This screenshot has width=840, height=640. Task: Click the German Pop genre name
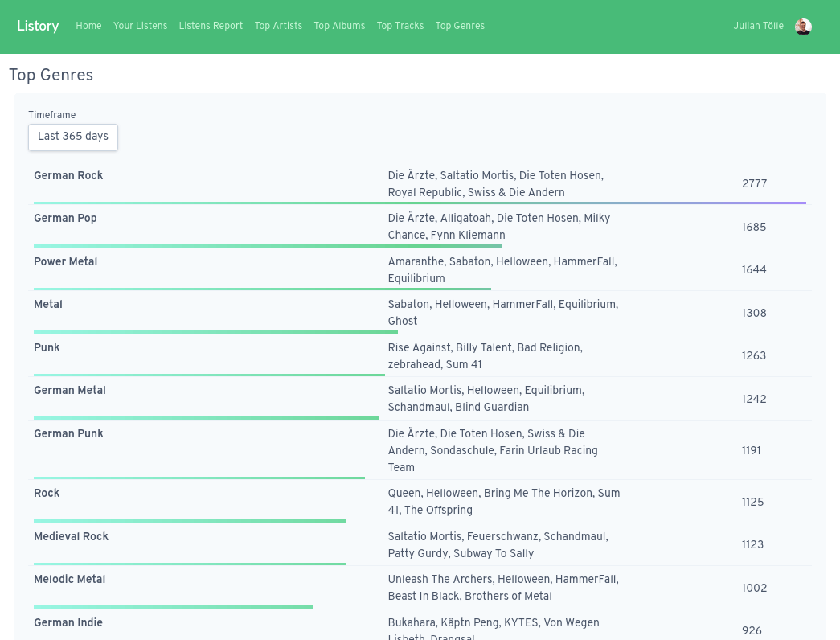click(65, 219)
